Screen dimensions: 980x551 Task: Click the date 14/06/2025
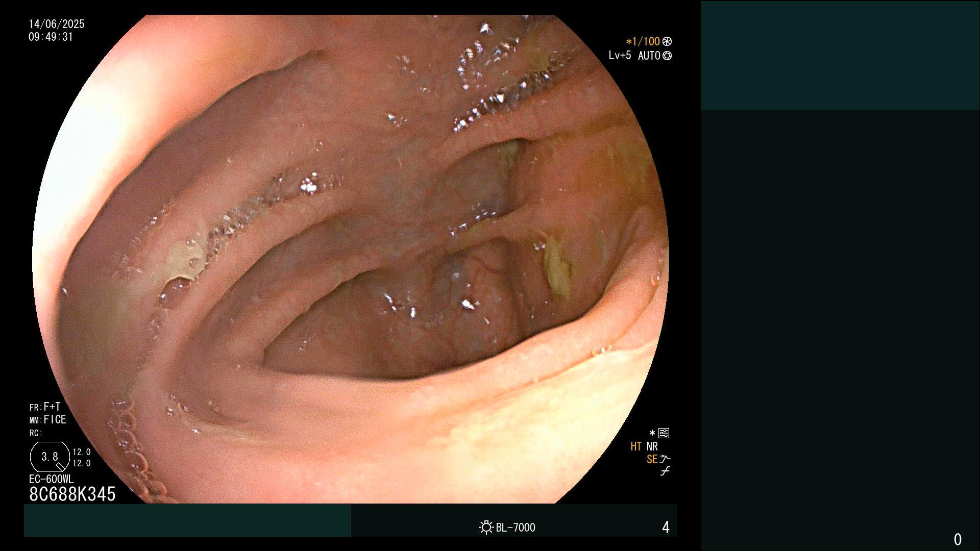click(x=57, y=24)
